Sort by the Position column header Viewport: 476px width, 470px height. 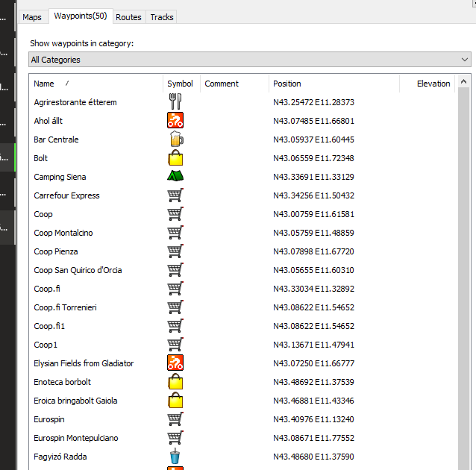pos(334,84)
